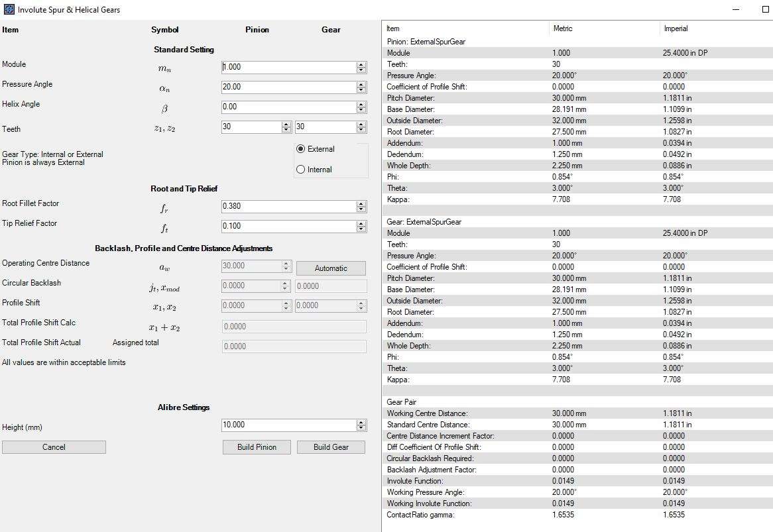Click the metric value '1.6535'
Screen dimensions: 773x532
[563, 515]
